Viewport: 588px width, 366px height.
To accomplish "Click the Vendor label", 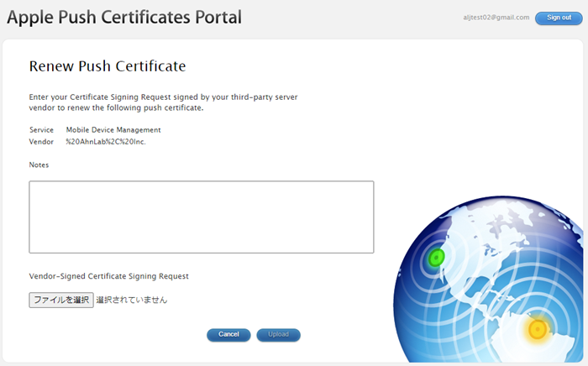I will [x=41, y=142].
